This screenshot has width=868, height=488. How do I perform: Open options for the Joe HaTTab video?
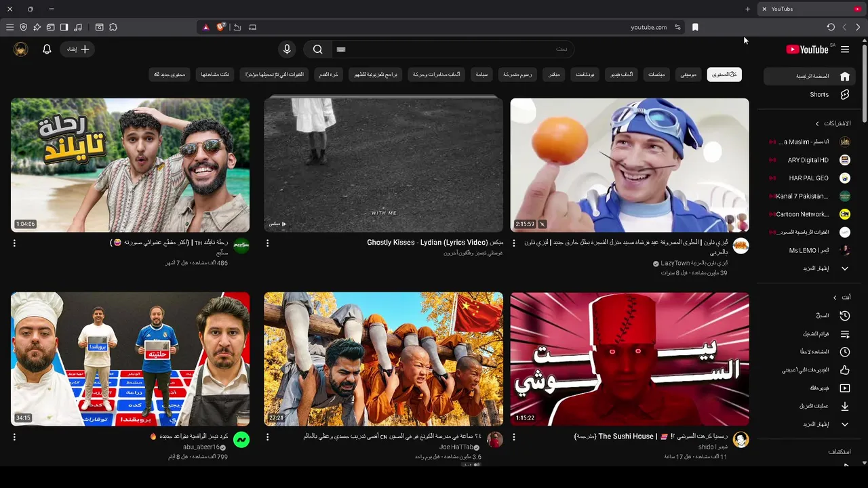click(267, 437)
